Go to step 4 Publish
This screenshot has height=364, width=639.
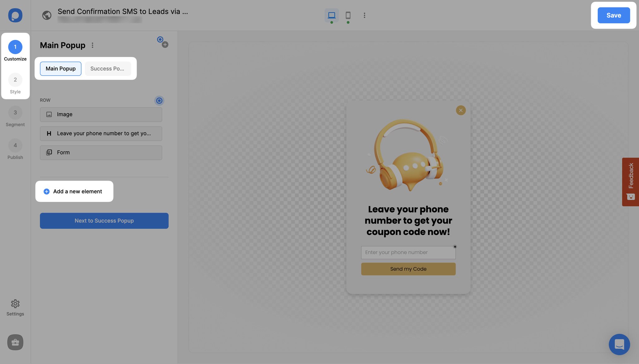[15, 149]
